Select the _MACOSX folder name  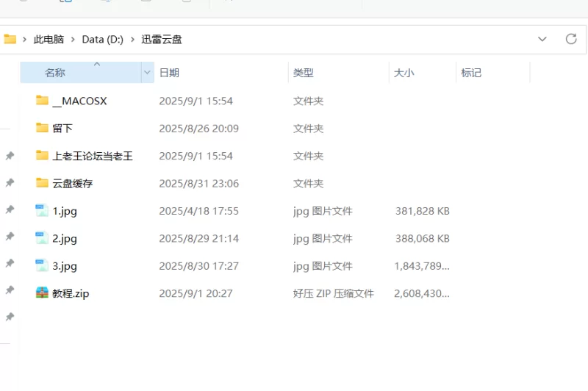pyautogui.click(x=80, y=101)
